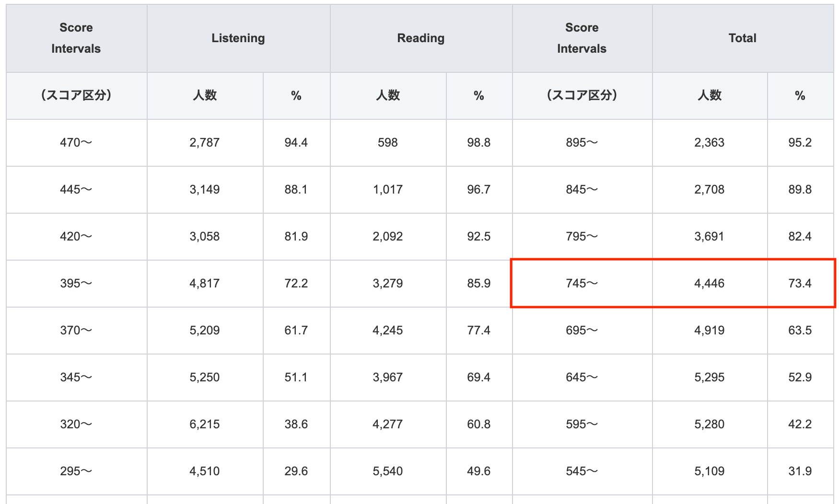The width and height of the screenshot is (839, 504).
Task: Click the Reading count 598 cell
Action: pyautogui.click(x=387, y=143)
